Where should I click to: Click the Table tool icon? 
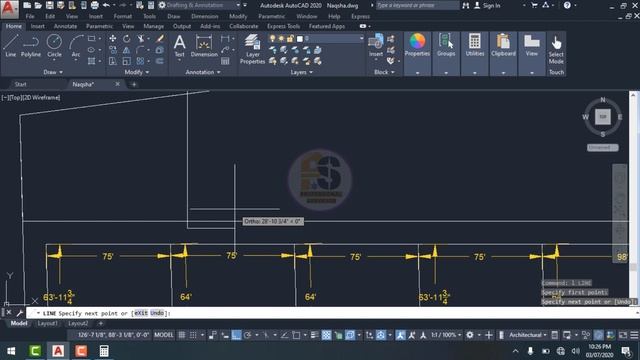225,61
